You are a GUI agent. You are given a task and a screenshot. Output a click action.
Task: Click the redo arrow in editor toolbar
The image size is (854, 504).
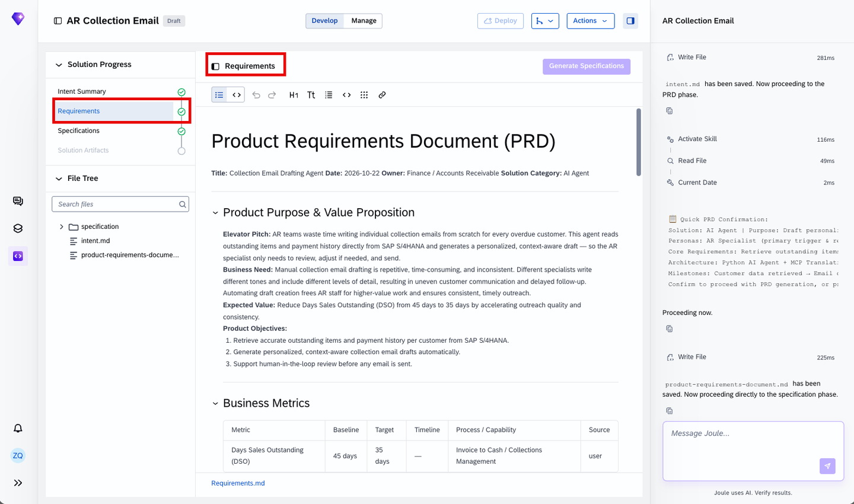[272, 95]
